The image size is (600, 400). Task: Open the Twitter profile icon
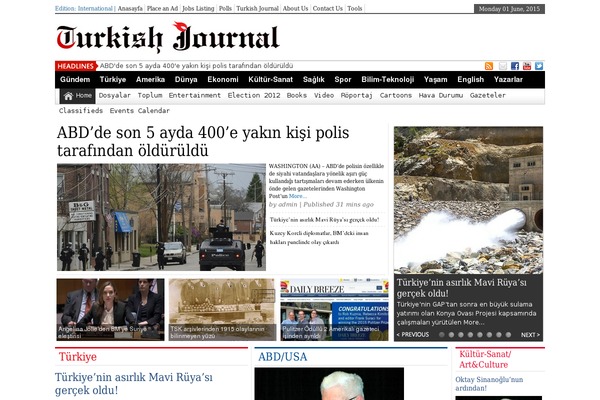[x=539, y=66]
